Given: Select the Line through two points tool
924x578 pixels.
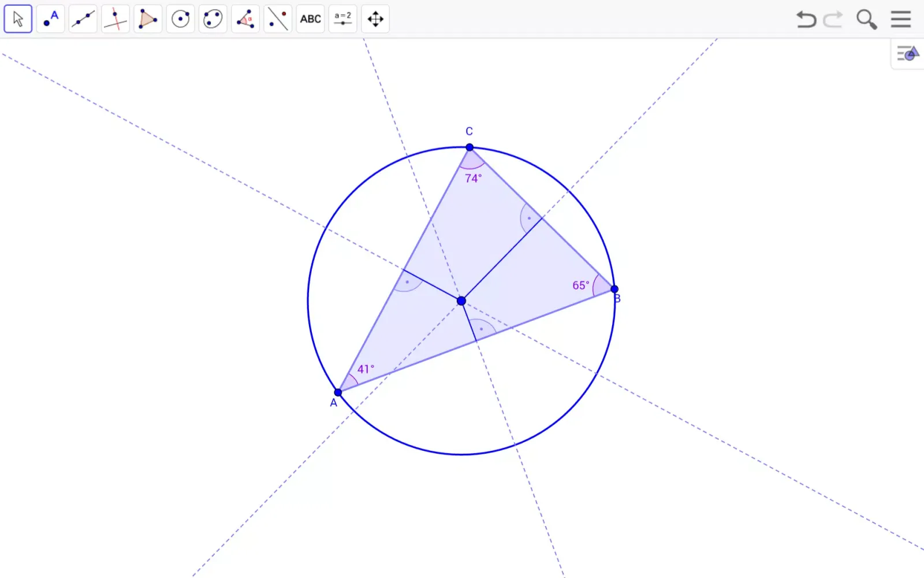Looking at the screenshot, I should (83, 19).
